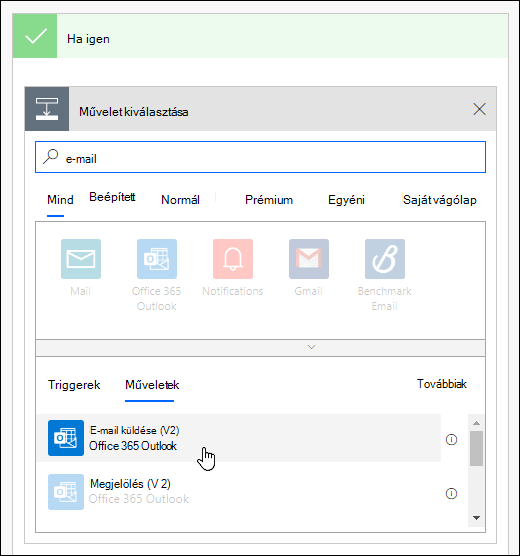This screenshot has height=556, width=520.
Task: Choose the E-mail küldése (V2) action
Action: [239, 438]
